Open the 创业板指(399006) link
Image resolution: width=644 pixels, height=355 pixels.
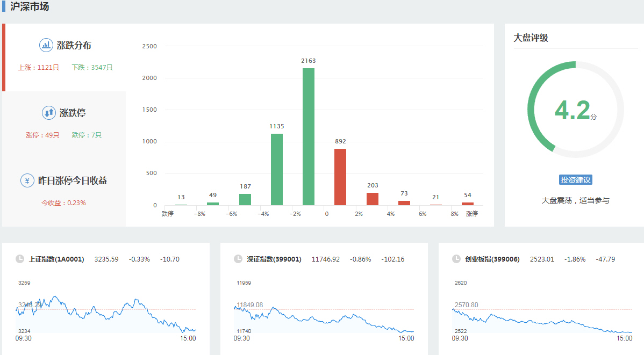[x=492, y=259]
